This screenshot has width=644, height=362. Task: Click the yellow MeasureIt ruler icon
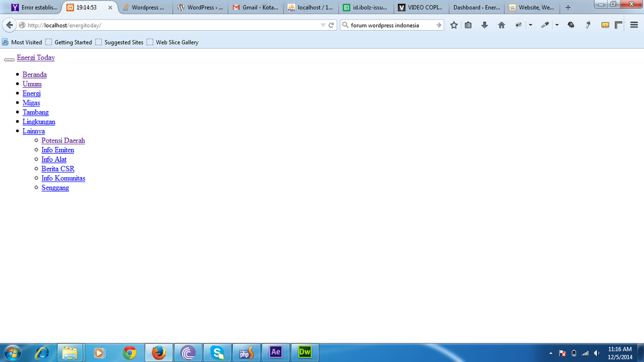point(605,25)
